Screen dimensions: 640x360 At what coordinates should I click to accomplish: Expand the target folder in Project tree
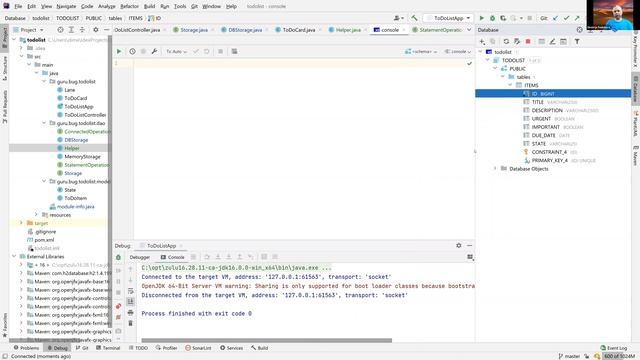[21, 223]
